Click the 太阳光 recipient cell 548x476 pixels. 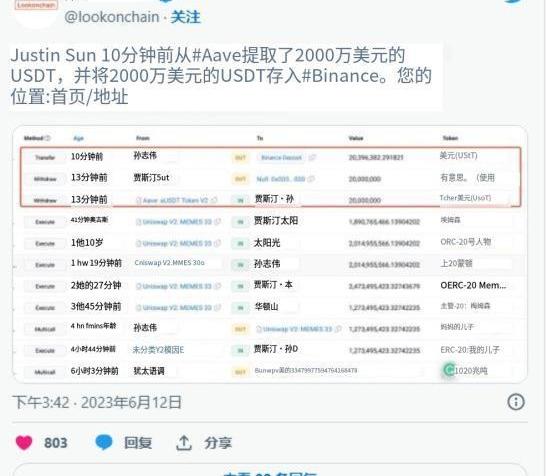[x=267, y=243]
